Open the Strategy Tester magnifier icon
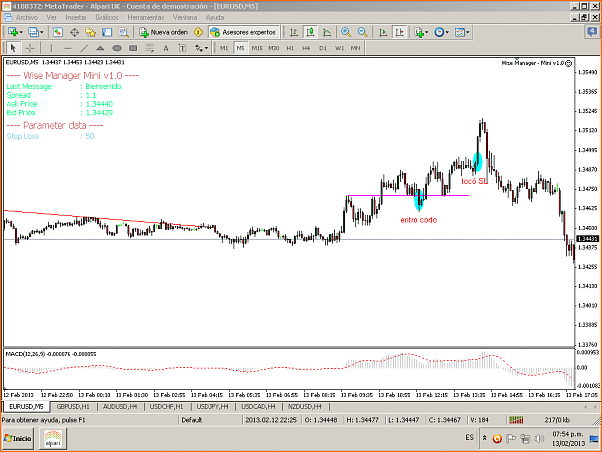The height and width of the screenshot is (452, 602). (124, 32)
